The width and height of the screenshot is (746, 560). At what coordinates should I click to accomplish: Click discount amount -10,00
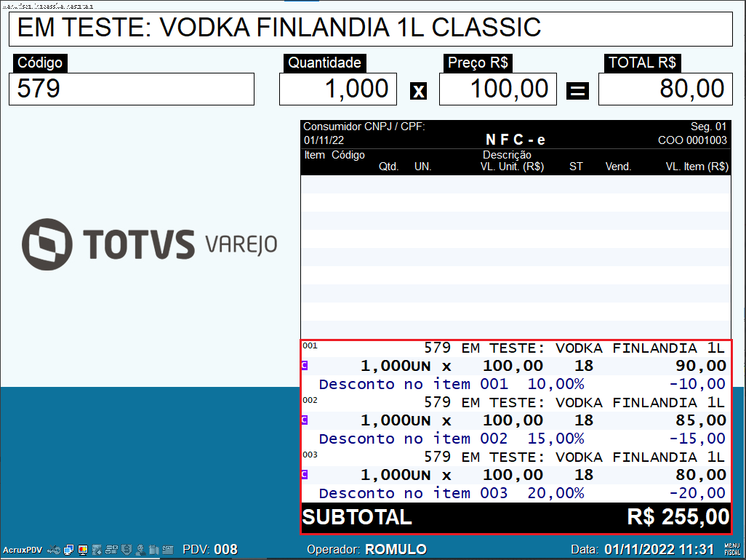click(697, 384)
